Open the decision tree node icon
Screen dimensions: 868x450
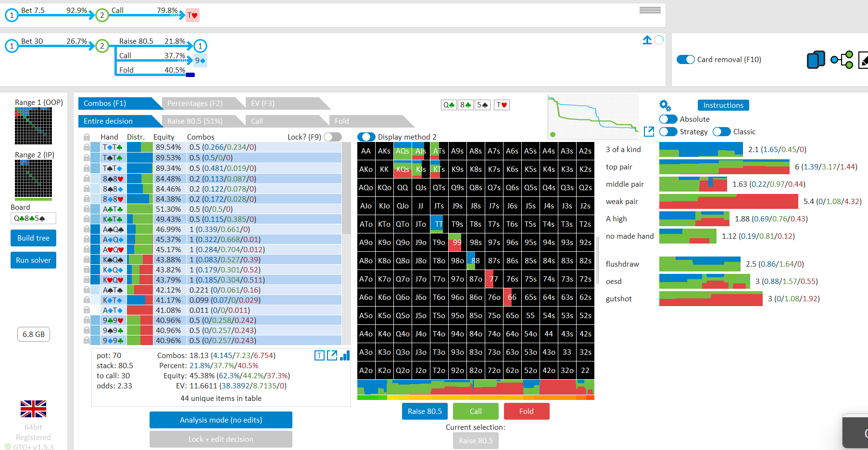(842, 60)
